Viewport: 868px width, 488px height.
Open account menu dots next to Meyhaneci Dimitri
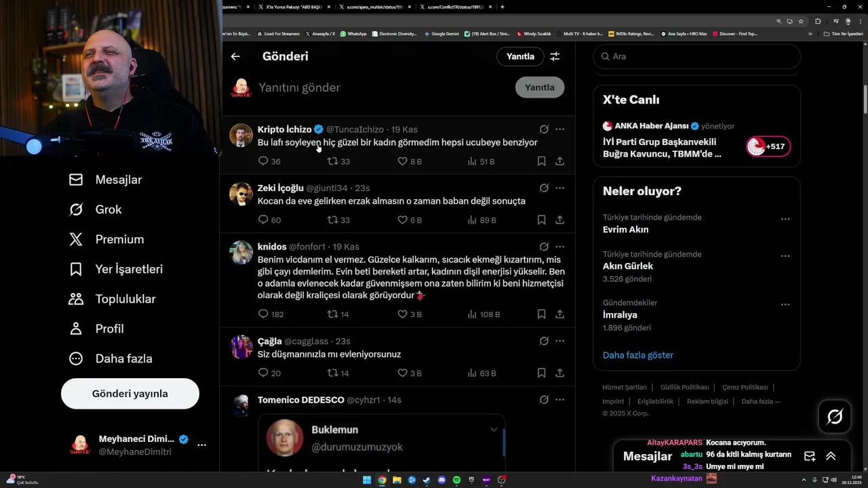201,445
